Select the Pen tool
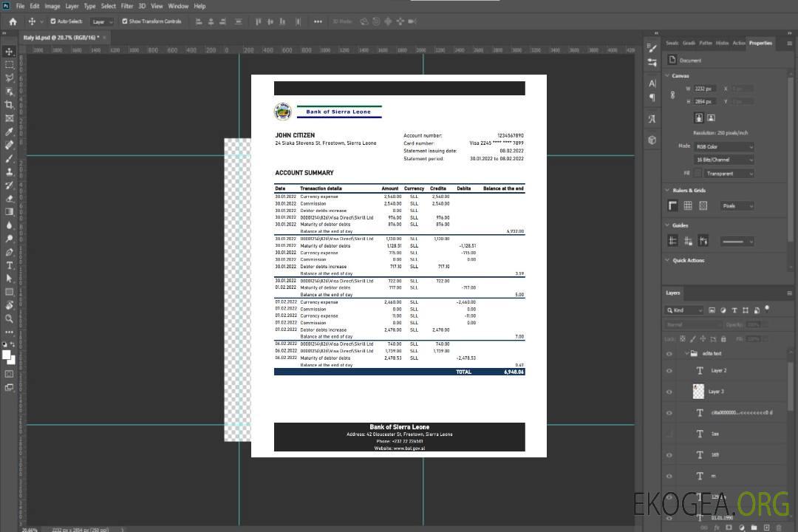This screenshot has width=798, height=532. (9, 252)
